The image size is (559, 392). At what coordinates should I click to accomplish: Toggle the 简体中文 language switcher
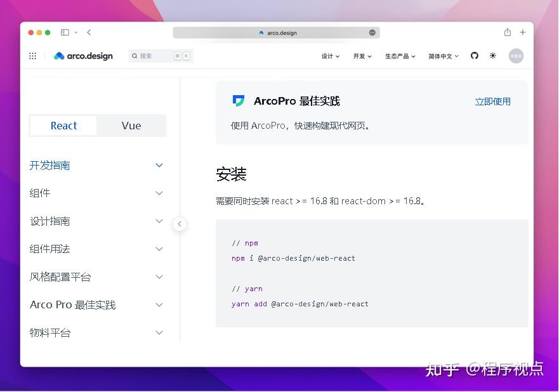click(443, 56)
